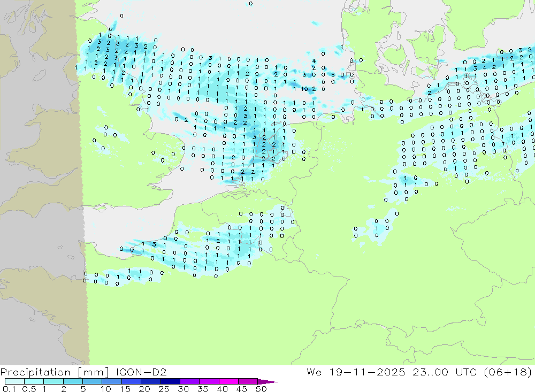
Task: Select the 30–35 mm purple legend swatch
Action: point(189,381)
